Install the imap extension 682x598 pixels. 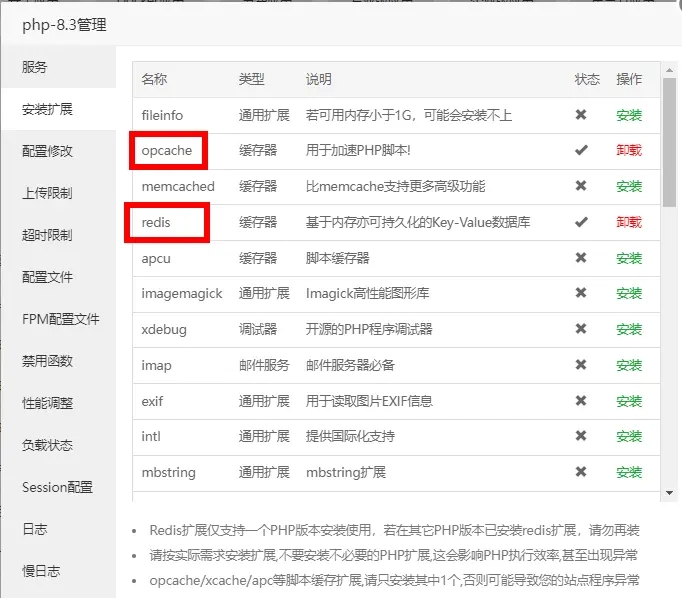pos(629,365)
